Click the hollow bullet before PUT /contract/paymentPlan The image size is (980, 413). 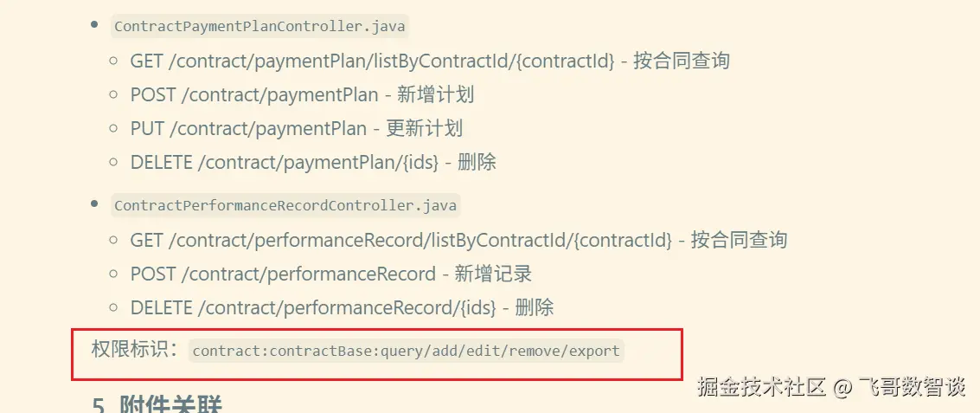coord(113,128)
